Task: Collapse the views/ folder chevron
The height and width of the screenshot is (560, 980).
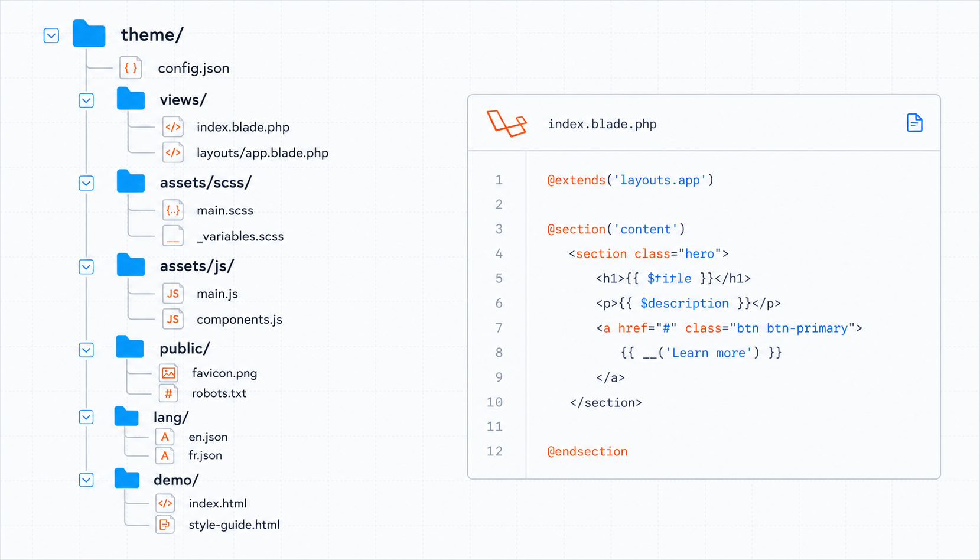Action: tap(86, 100)
